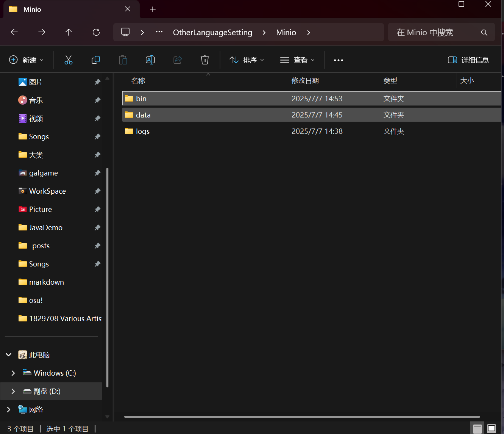Open a new tab with plus button
Viewport: 504px width, 434px height.
point(153,9)
